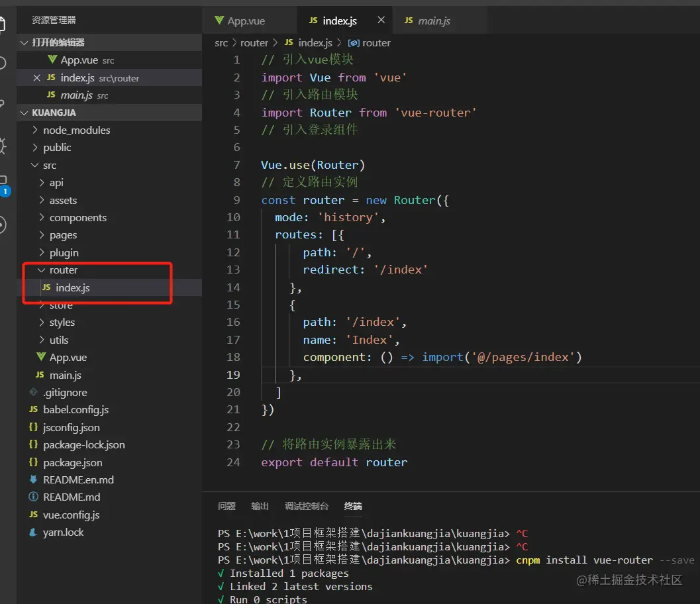Click braces icon beside package.json

point(34,462)
